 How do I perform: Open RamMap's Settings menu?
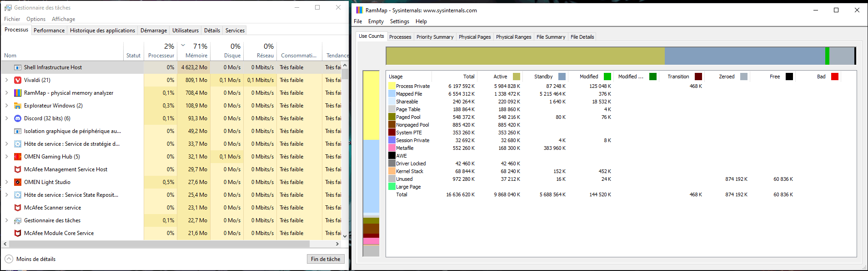400,21
